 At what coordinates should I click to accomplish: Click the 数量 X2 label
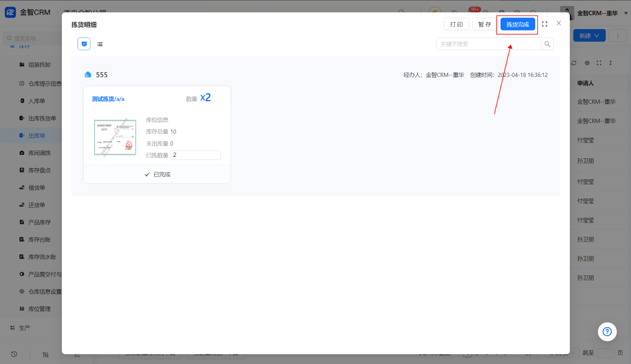click(198, 98)
